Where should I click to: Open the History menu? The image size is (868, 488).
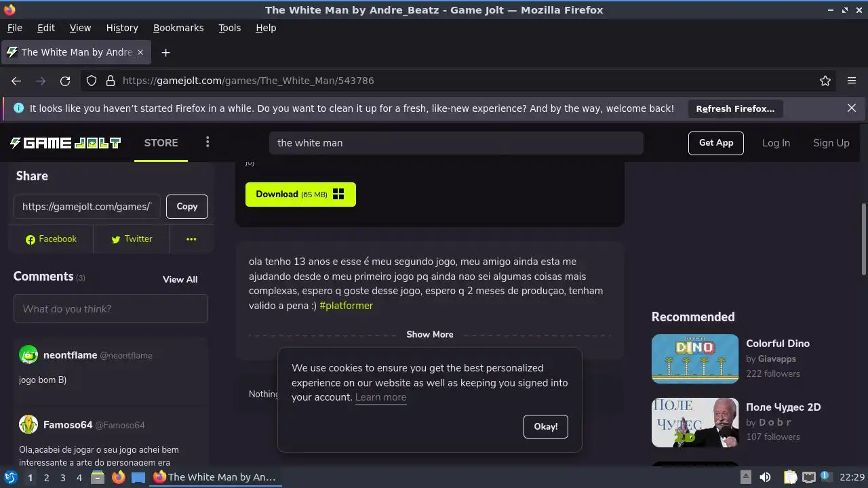tap(122, 28)
